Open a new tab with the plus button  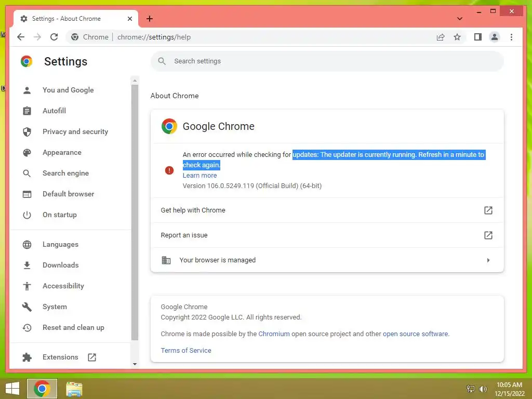click(149, 19)
